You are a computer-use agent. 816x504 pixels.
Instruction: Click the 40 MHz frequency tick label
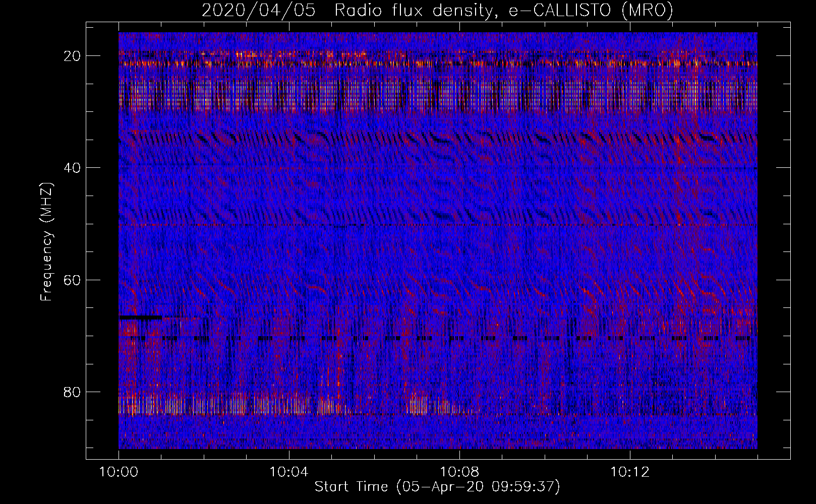[x=73, y=168]
